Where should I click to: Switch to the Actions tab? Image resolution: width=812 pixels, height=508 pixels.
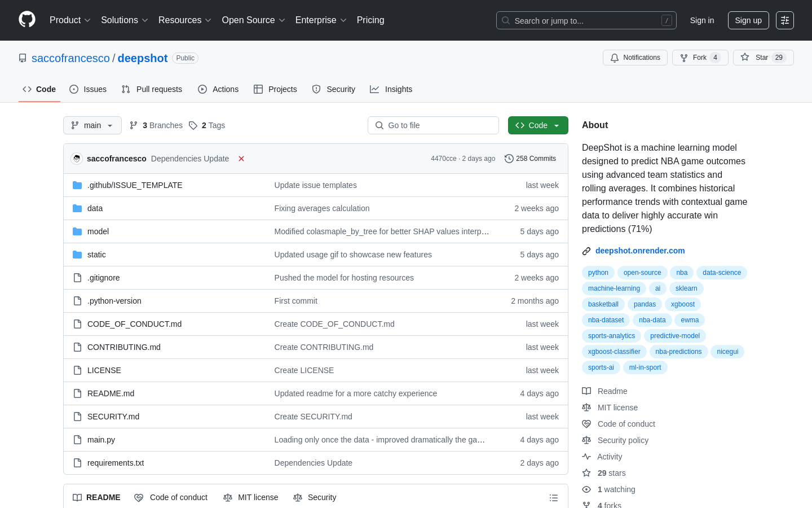[x=218, y=89]
